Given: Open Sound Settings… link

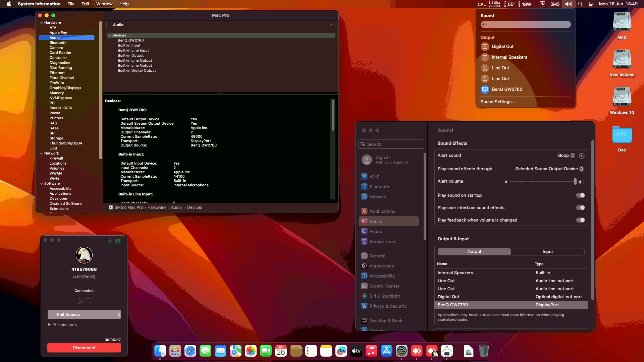Looking at the screenshot, I should [498, 102].
